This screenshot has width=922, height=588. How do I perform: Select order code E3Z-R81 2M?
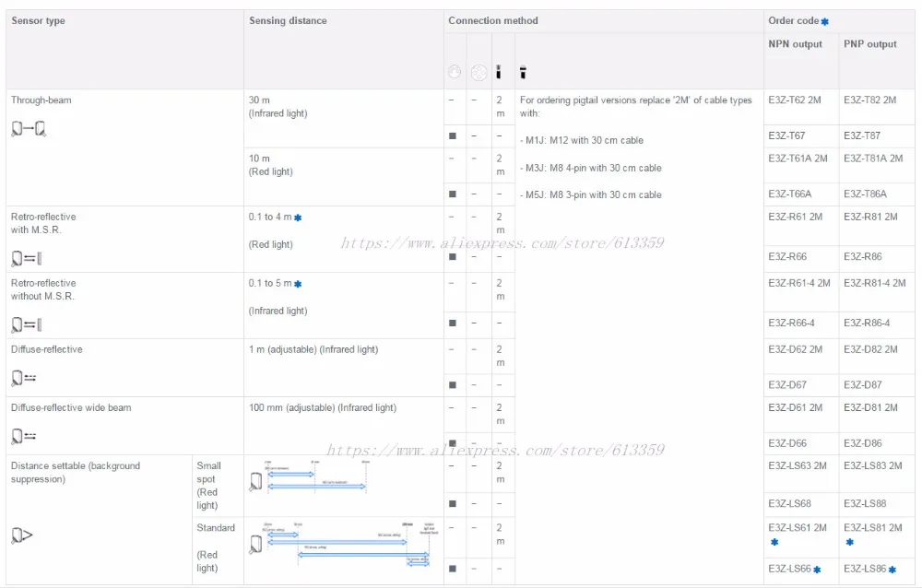pyautogui.click(x=870, y=217)
